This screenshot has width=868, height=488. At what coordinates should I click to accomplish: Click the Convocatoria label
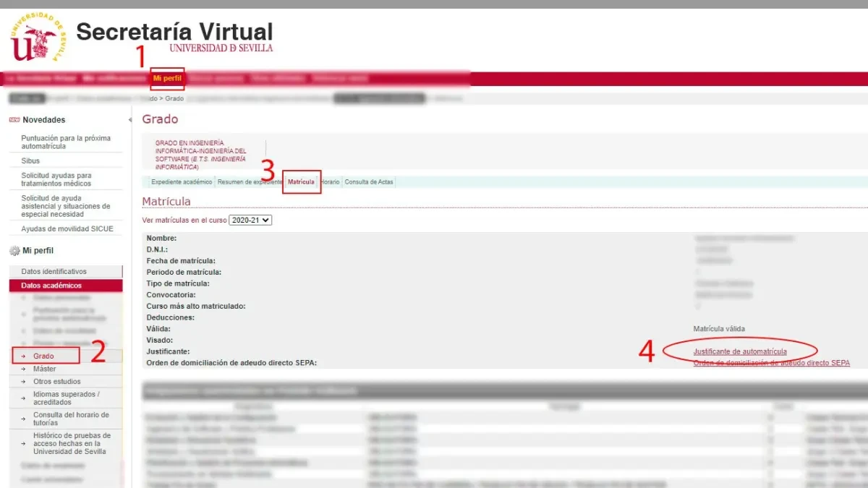tap(172, 295)
